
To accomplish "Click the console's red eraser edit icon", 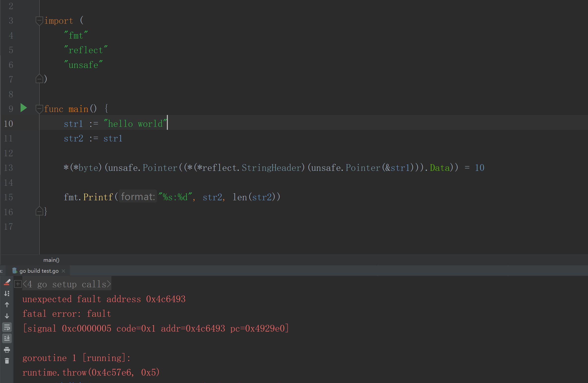I will (x=7, y=282).
